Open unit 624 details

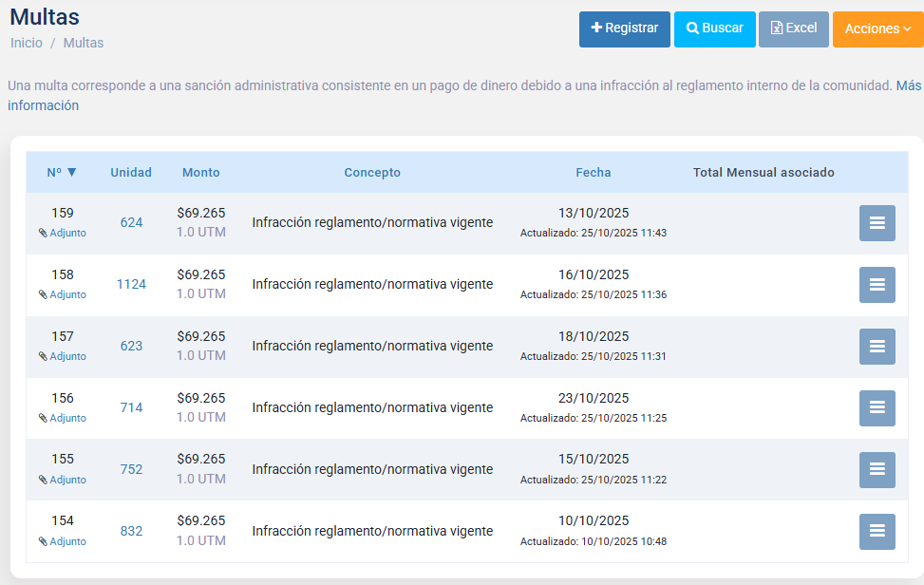pos(131,222)
